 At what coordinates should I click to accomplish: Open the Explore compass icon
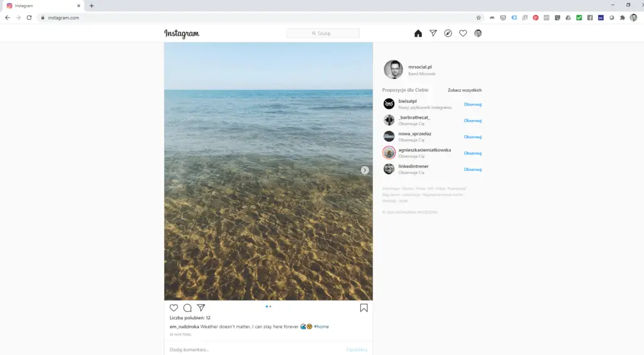pyautogui.click(x=448, y=33)
